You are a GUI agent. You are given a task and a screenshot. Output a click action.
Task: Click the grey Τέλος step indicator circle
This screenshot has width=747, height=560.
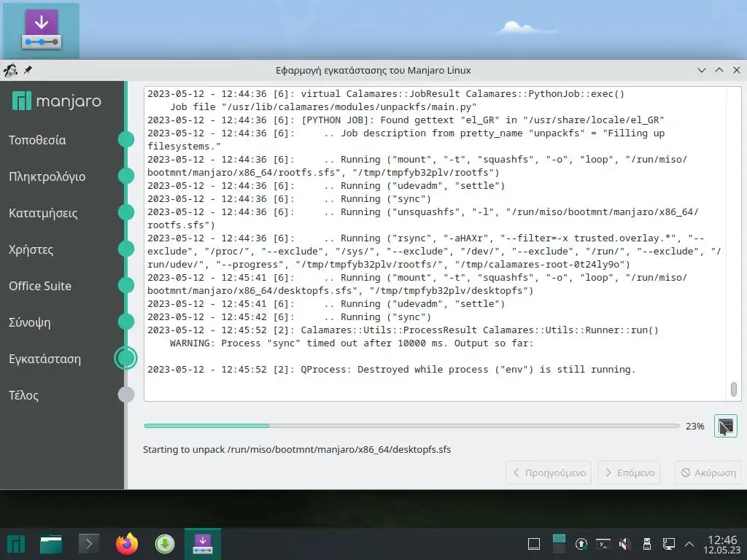pos(125,394)
